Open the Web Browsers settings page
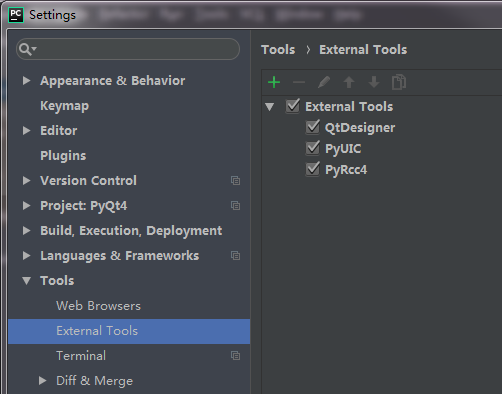This screenshot has width=502, height=394. click(98, 306)
